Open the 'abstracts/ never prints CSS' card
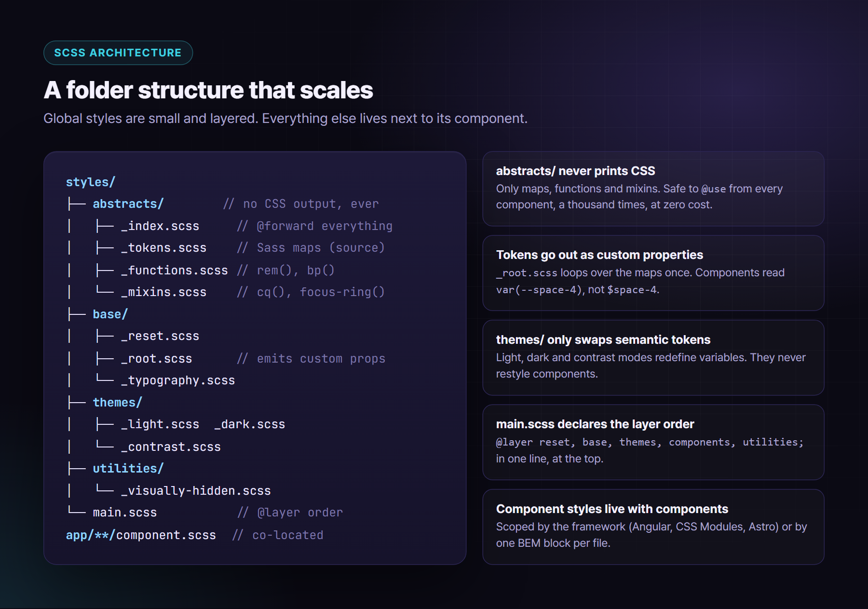 [653, 189]
